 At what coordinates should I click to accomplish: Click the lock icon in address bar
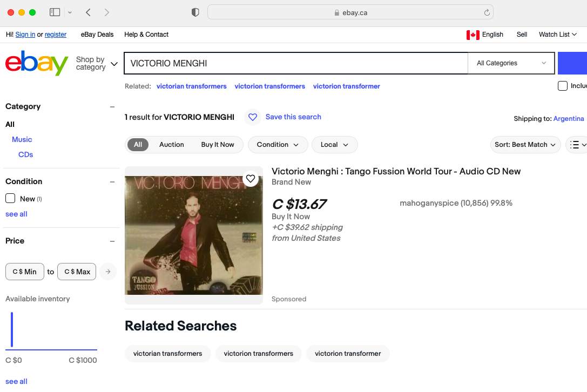point(337,12)
